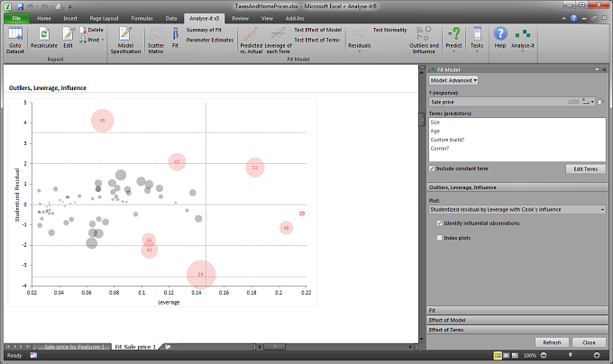The height and width of the screenshot is (364, 613).
Task: Switch to the Page Layout tab
Action: pos(104,18)
